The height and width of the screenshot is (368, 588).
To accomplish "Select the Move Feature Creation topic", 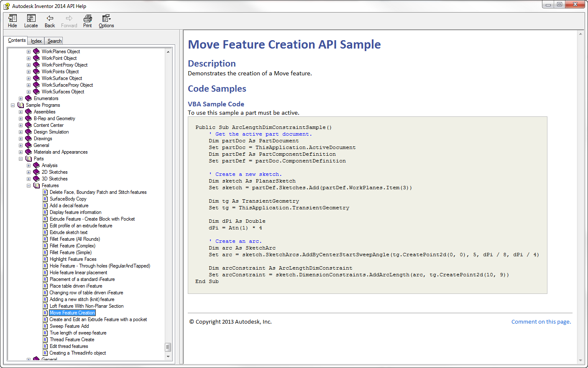I will (x=72, y=313).
